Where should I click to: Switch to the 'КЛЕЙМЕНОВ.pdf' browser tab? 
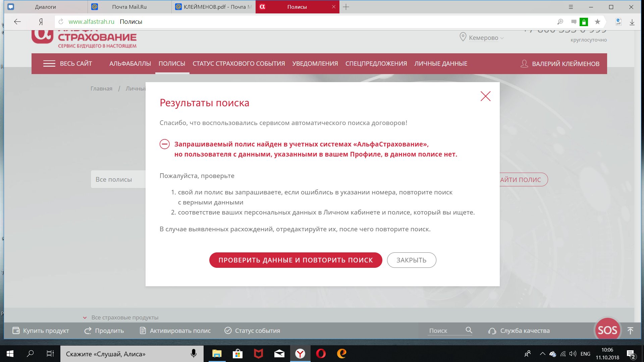tap(214, 7)
